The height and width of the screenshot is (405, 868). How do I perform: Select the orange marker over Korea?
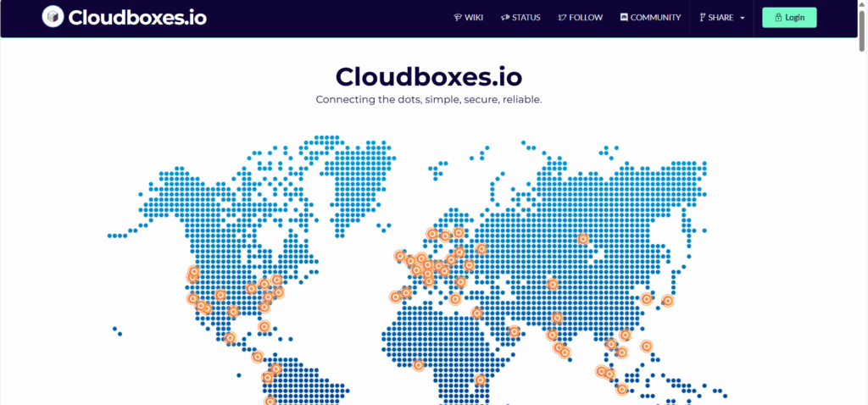pyautogui.click(x=647, y=299)
